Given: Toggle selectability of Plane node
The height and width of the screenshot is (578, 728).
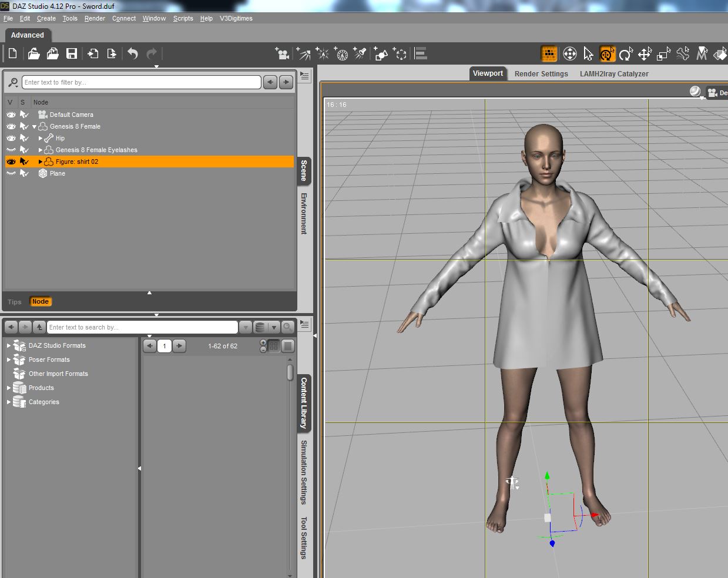Looking at the screenshot, I should tap(24, 173).
